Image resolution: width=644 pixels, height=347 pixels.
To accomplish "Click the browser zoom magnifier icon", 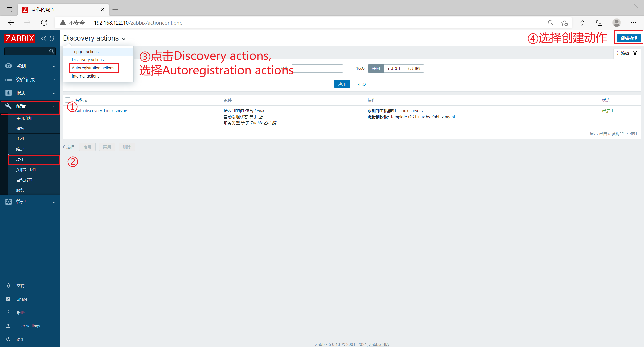I will (551, 23).
